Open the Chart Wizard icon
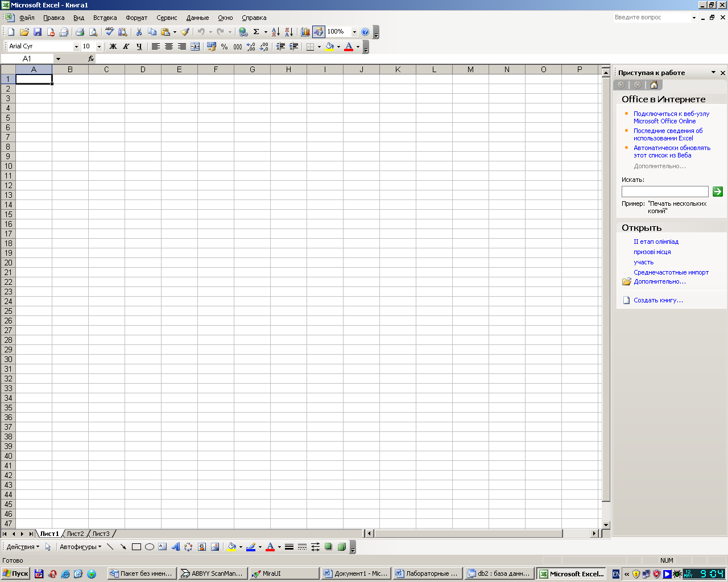Screen dimensions: 728x582 pyautogui.click(x=305, y=32)
